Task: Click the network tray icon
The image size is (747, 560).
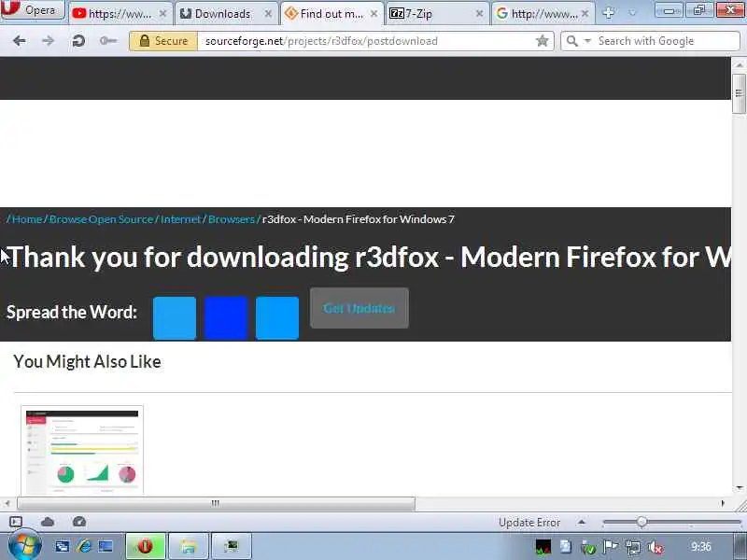Action: click(633, 547)
